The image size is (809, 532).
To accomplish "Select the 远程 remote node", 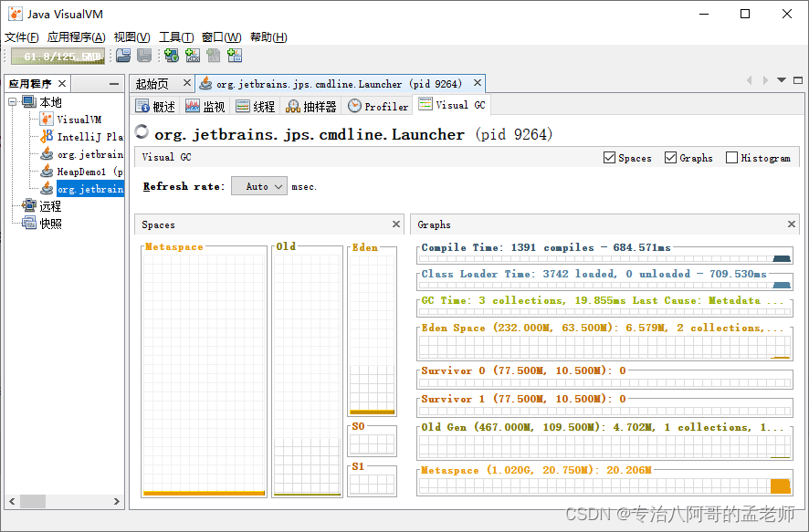I will pyautogui.click(x=50, y=206).
